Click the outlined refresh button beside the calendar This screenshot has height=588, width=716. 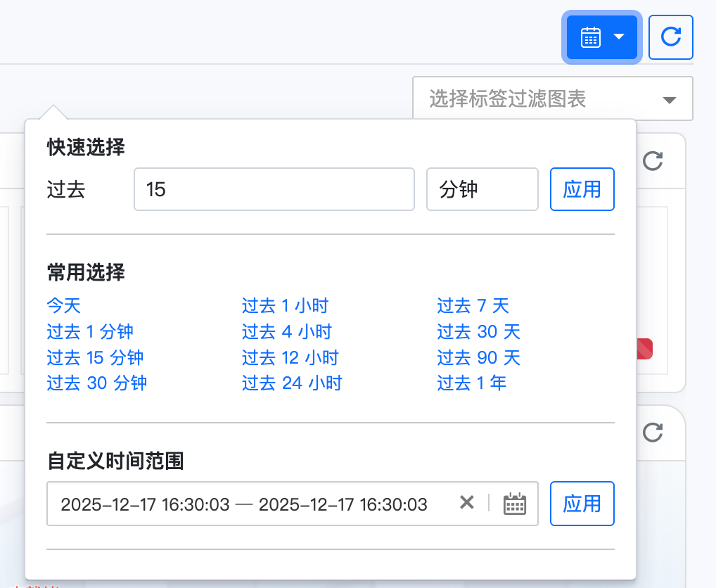coord(670,37)
